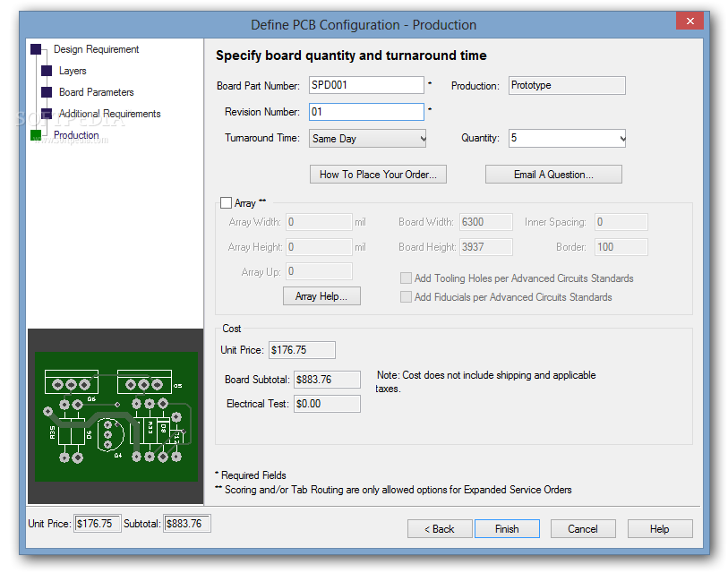Go Back to the previous step
This screenshot has height=573, width=728.
coord(440,529)
